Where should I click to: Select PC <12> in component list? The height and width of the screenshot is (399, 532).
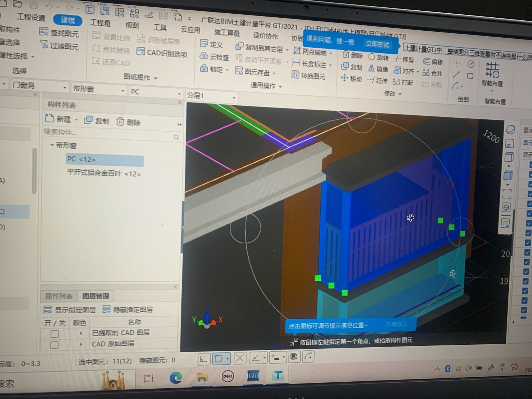point(105,160)
